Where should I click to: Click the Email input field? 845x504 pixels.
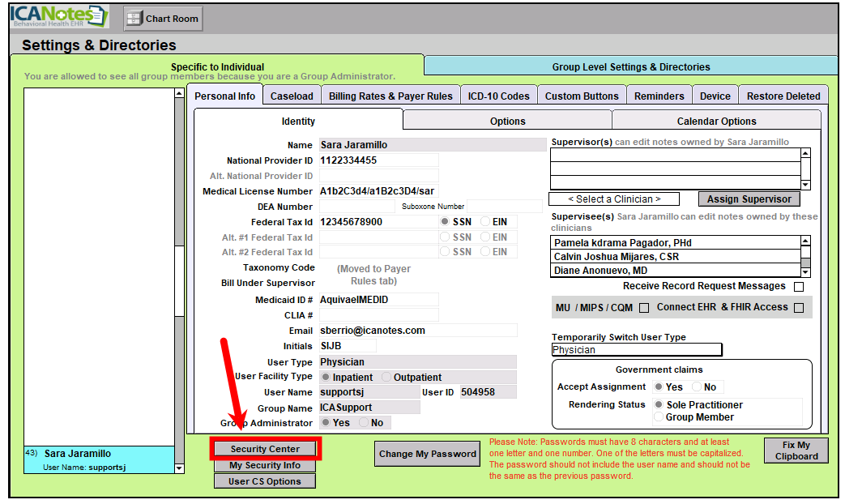tap(417, 331)
